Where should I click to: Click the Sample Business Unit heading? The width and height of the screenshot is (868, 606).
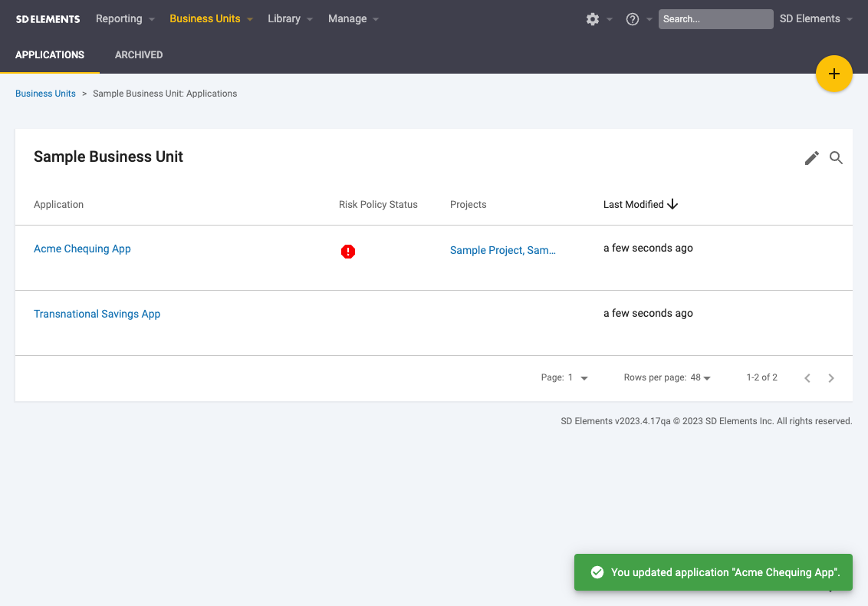109,156
